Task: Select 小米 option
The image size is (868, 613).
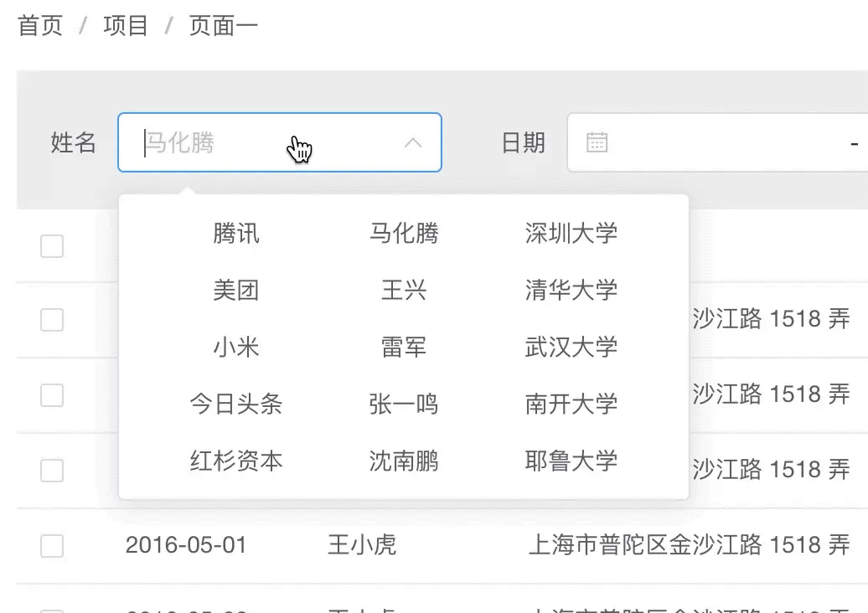Action: 236,348
